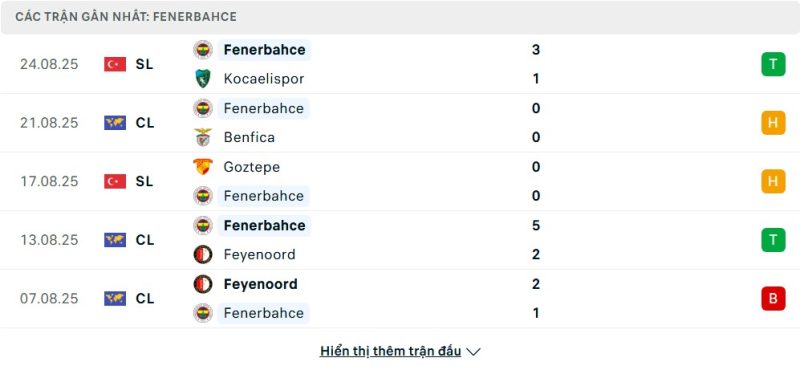Click Champions League flag icon for 21.08.25
The height and width of the screenshot is (374, 800).
pyautogui.click(x=115, y=122)
